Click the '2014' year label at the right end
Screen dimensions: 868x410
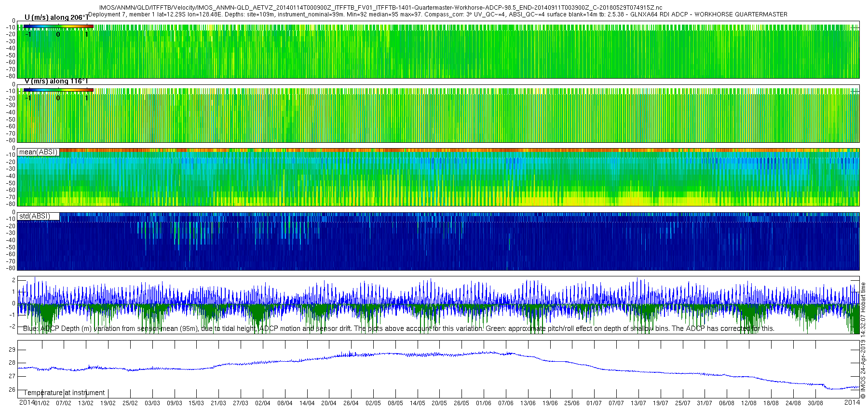click(x=852, y=402)
